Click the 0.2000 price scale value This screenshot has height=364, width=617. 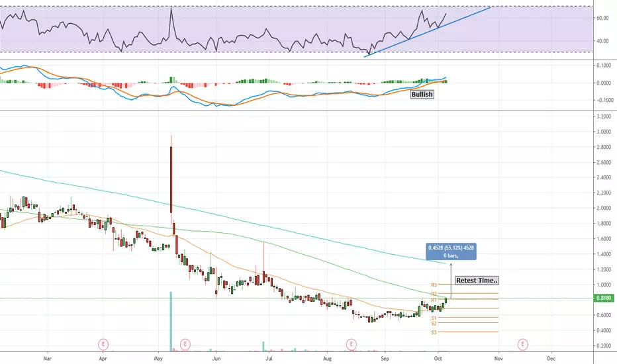pos(604,346)
